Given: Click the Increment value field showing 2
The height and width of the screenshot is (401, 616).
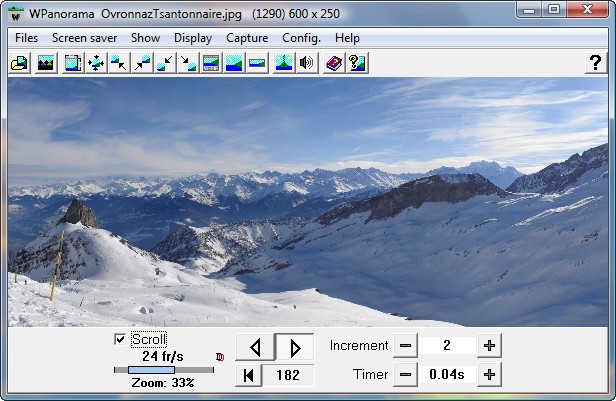Looking at the screenshot, I should tap(447, 346).
